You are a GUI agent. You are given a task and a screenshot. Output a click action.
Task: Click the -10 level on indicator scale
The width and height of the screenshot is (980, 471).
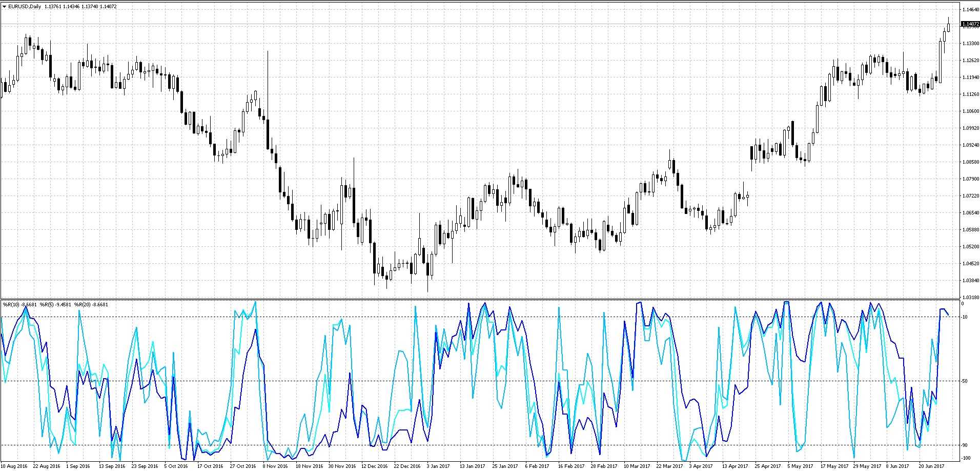coord(966,317)
